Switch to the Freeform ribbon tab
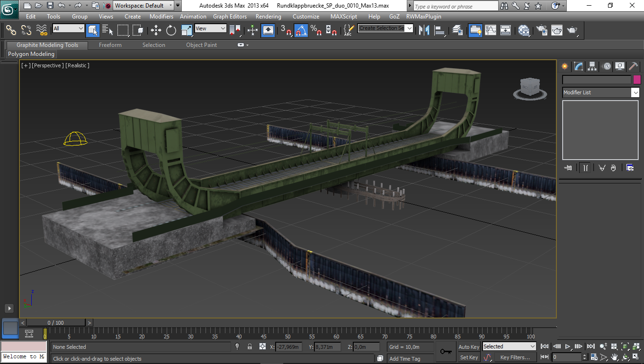The width and height of the screenshot is (644, 364). click(x=110, y=45)
